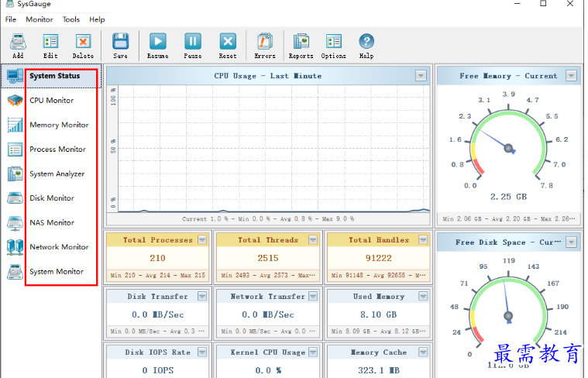Click the Process Monitor list icon

coord(15,149)
